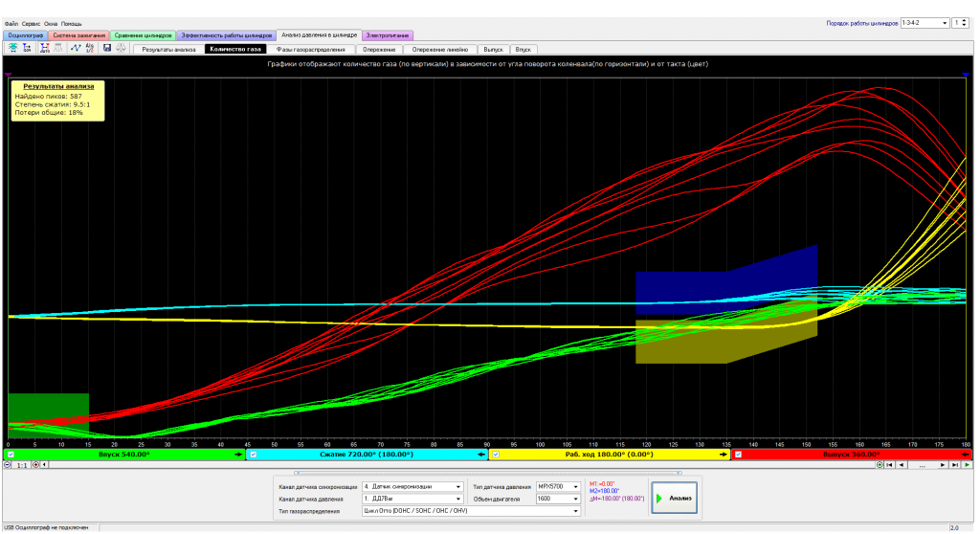Open the Тип газораспределения dropdown
The image size is (980, 534).
pyautogui.click(x=471, y=511)
